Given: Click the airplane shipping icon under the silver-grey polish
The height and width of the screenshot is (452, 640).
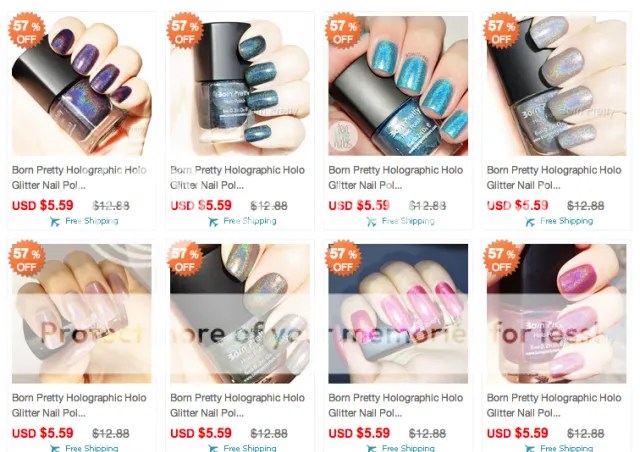Looking at the screenshot, I should click(x=530, y=221).
